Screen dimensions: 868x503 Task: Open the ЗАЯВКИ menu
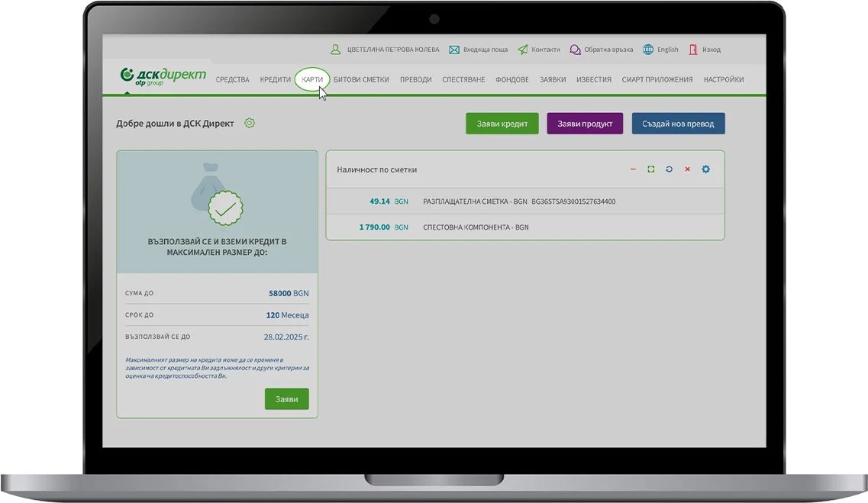pos(553,79)
